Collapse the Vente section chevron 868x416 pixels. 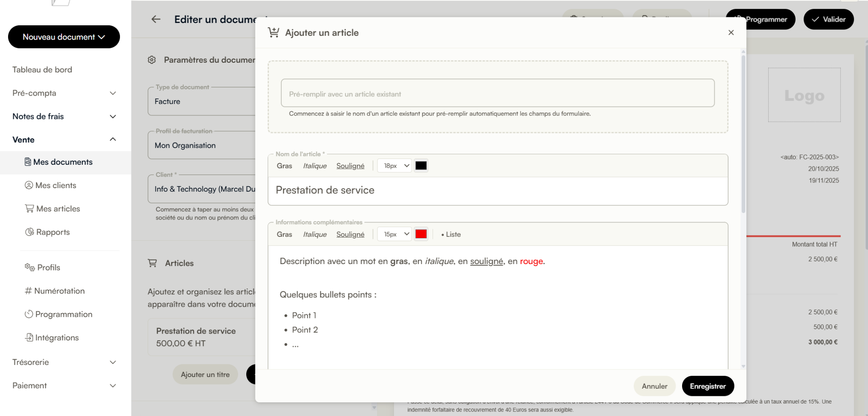tap(113, 139)
